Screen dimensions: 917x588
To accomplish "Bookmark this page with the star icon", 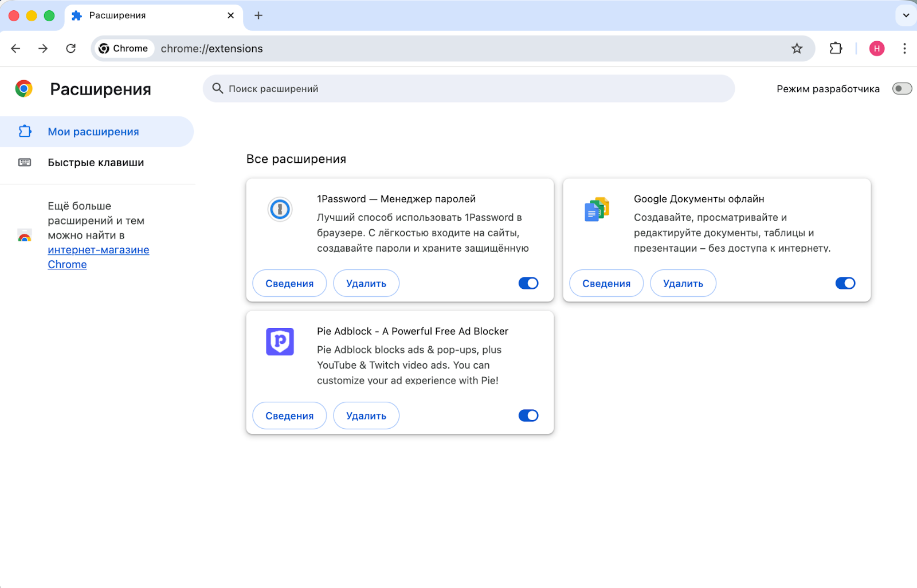I will (797, 49).
